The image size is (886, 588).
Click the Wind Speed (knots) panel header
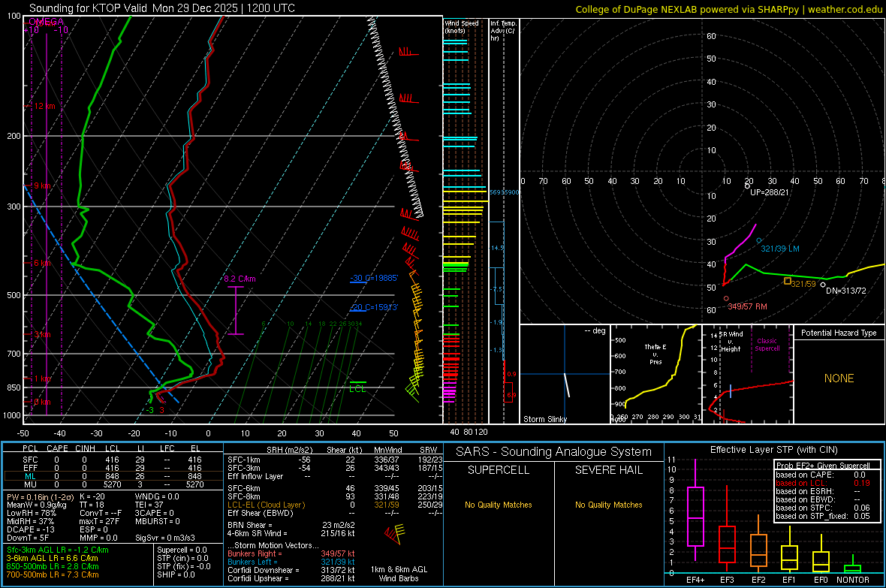462,26
